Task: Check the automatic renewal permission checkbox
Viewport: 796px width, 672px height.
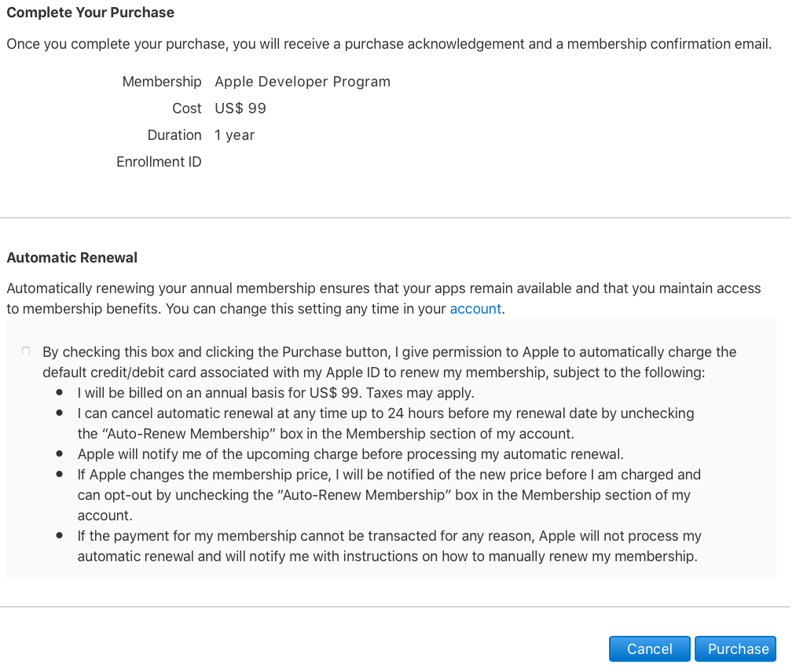Action: pyautogui.click(x=27, y=351)
